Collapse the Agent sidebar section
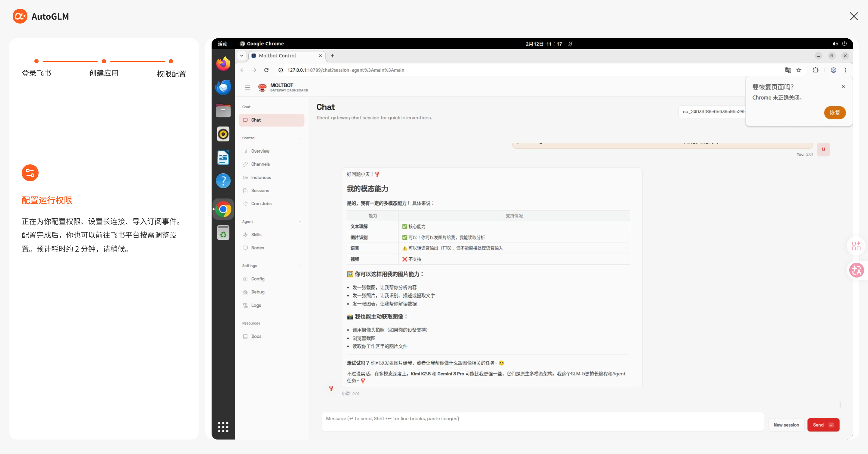Screen dimensions: 868x454 pos(300,222)
